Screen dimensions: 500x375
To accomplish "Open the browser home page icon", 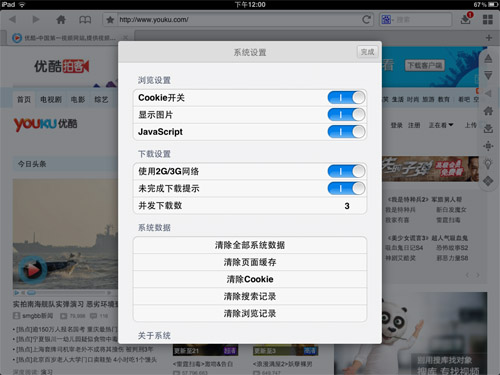I will [x=61, y=19].
